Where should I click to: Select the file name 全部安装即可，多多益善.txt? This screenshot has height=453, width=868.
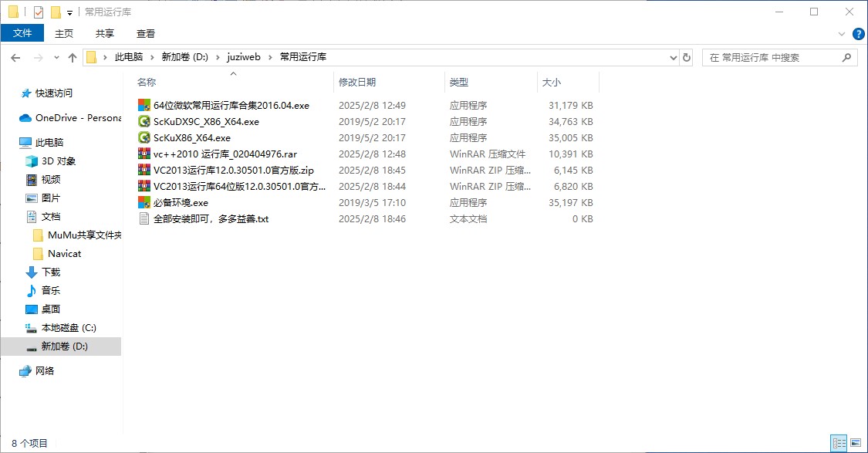(211, 218)
